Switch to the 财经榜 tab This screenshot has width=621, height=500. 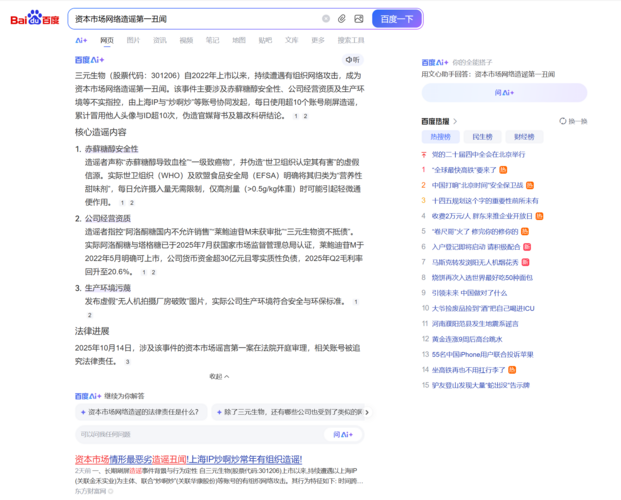[x=524, y=137]
